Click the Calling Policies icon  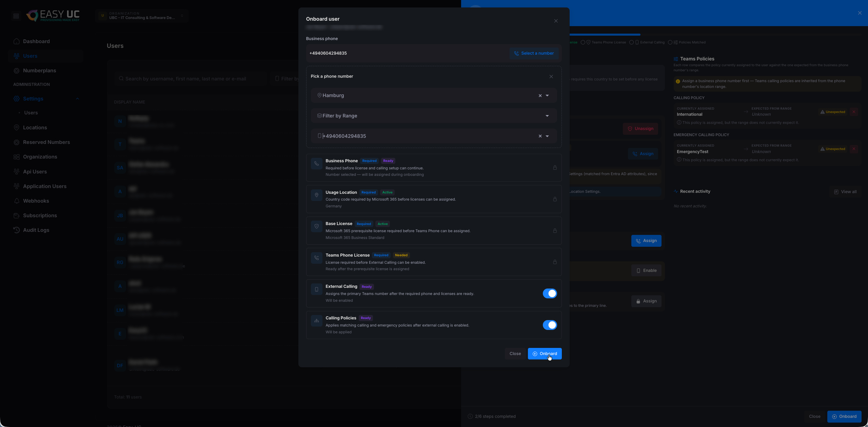pos(316,321)
